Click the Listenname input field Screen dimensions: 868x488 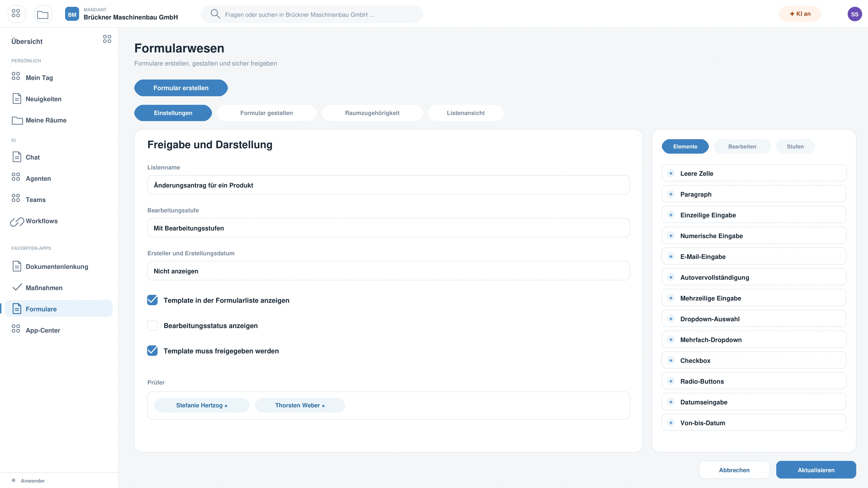click(388, 185)
